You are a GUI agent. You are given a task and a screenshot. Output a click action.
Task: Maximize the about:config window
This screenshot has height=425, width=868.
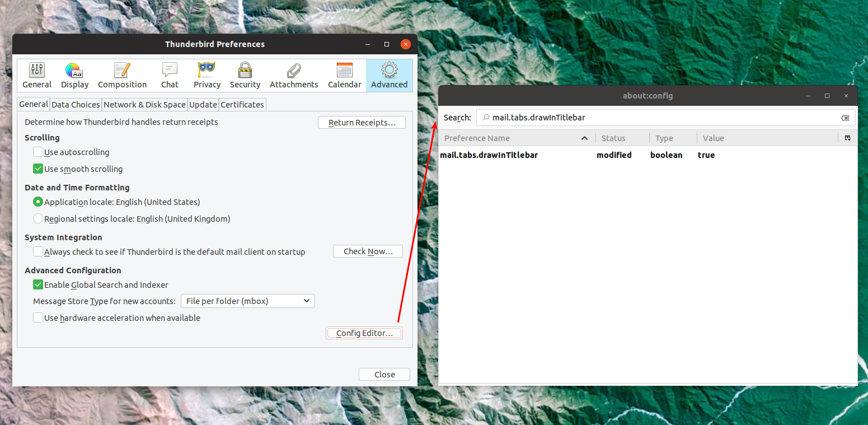click(827, 96)
